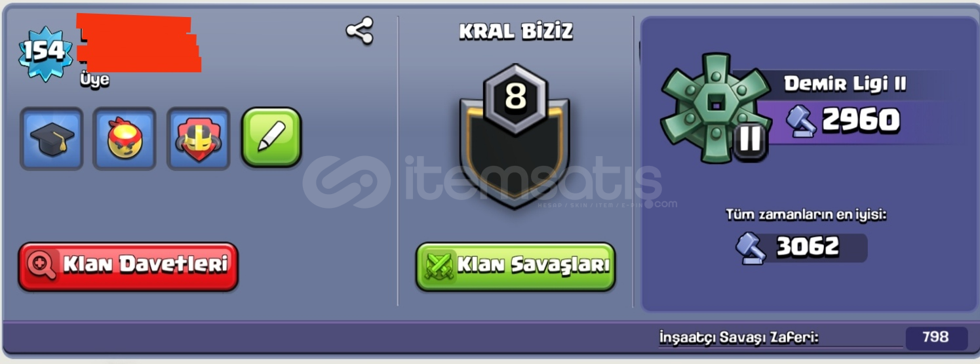This screenshot has height=364, width=980.
Task: Open the level 8 clan shield badge
Action: coord(515,136)
